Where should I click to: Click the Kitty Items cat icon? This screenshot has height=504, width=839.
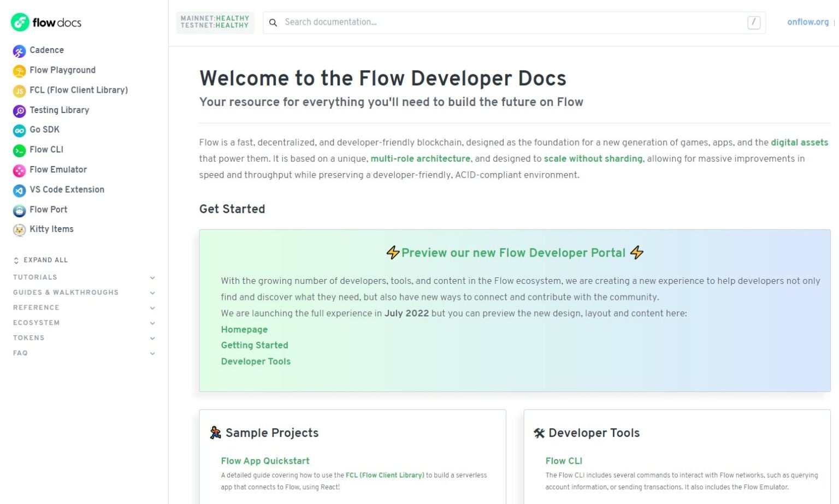(19, 230)
